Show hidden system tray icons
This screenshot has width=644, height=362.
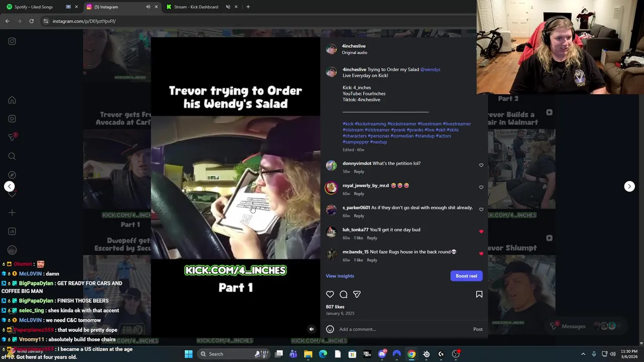pyautogui.click(x=583, y=354)
